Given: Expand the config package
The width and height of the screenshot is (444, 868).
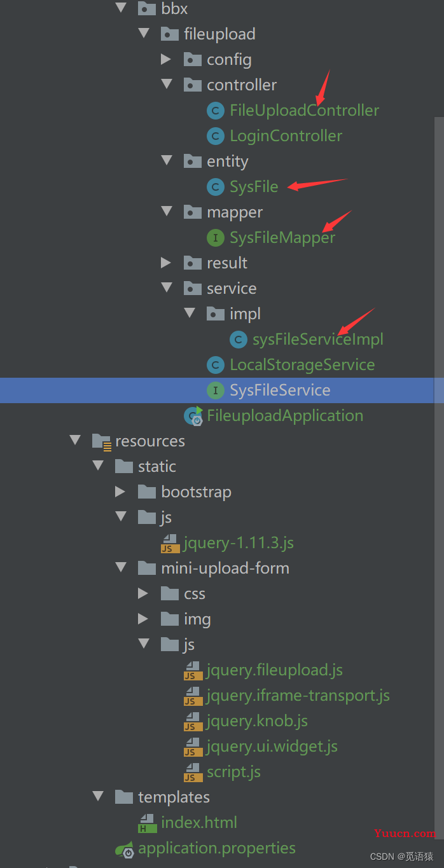Looking at the screenshot, I should [x=166, y=60].
